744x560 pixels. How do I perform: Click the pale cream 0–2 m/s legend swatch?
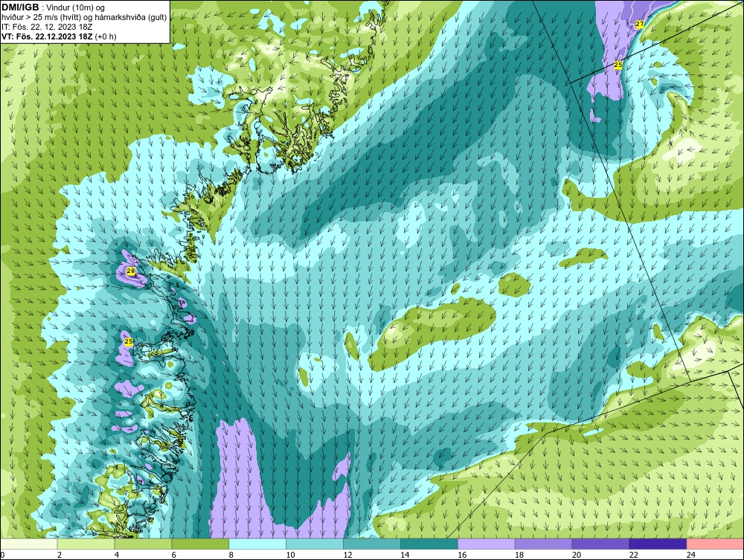(29, 544)
